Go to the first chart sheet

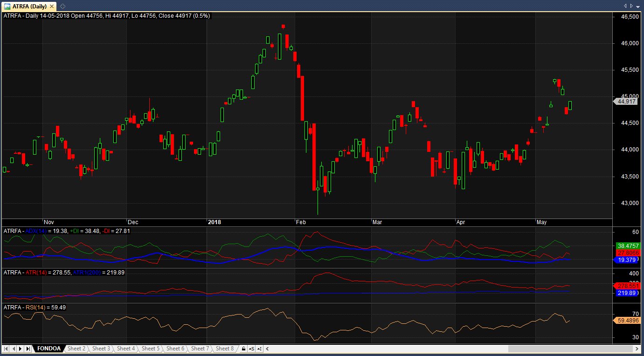pyautogui.click(x=7, y=349)
